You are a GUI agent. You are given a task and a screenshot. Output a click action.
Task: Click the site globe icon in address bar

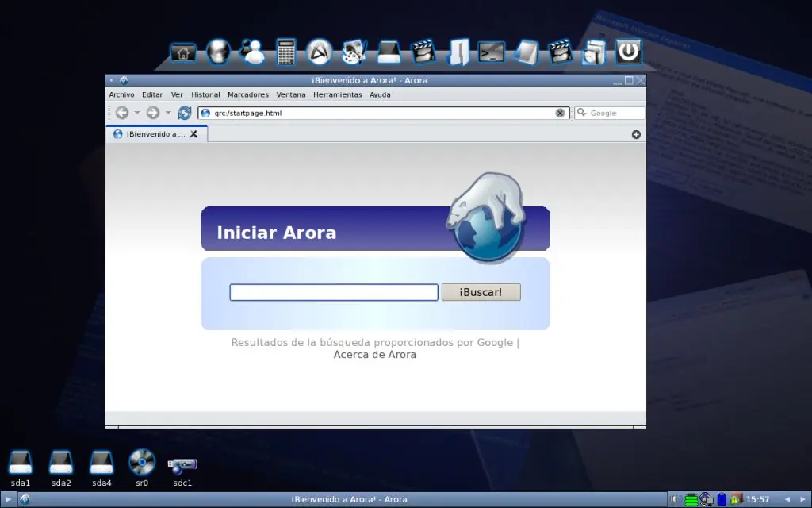[x=205, y=113]
